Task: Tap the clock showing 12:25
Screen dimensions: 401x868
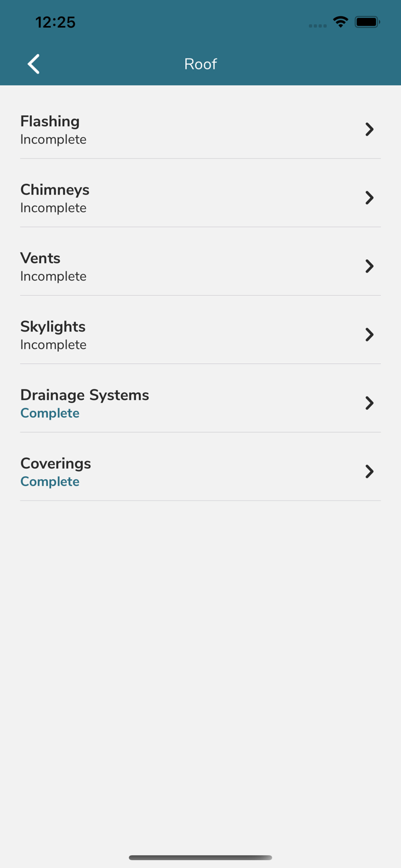Action: click(x=56, y=22)
